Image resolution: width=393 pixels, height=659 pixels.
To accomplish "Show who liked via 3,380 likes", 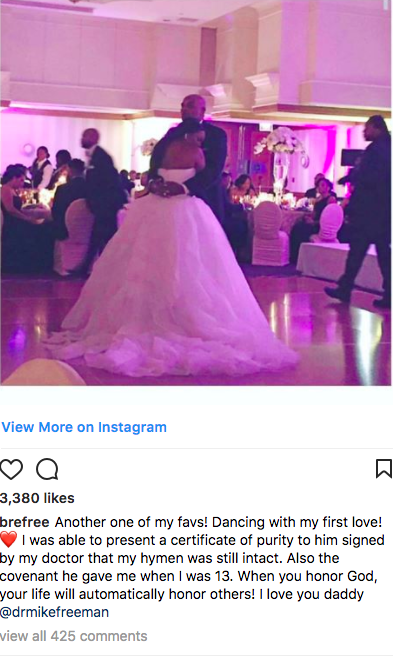I will click(37, 498).
